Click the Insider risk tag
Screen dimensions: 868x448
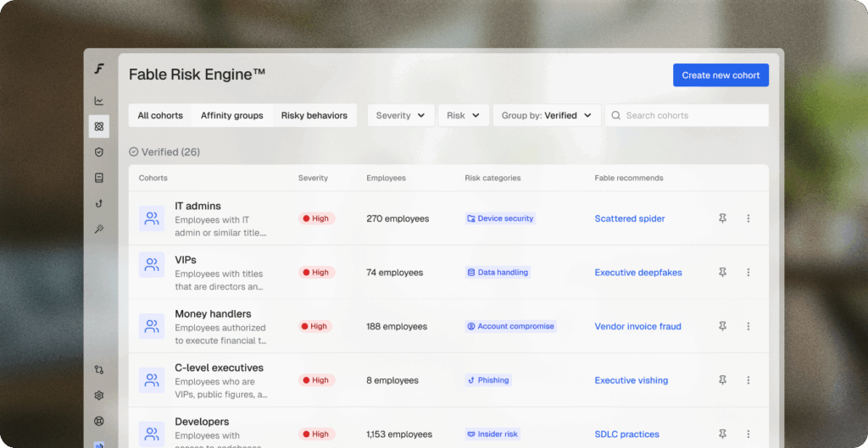tap(492, 434)
